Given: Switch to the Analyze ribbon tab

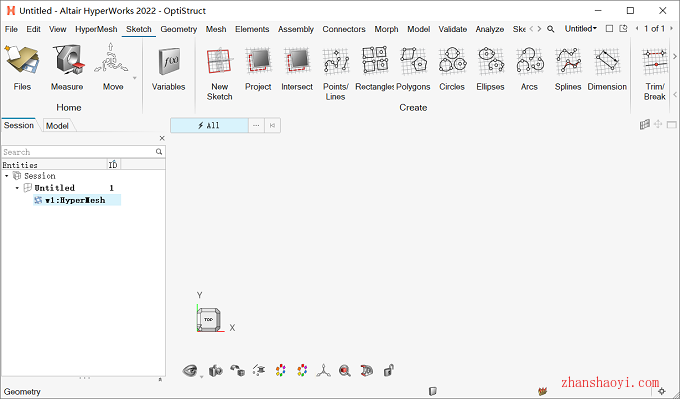Looking at the screenshot, I should coord(490,29).
